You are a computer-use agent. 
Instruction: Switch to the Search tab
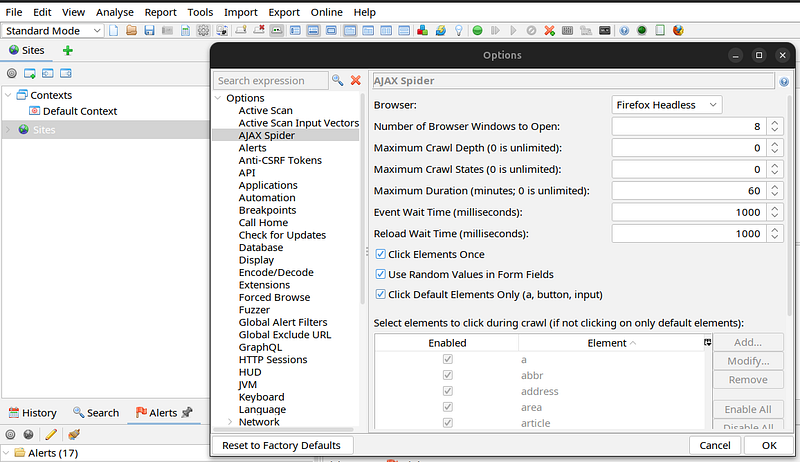(96, 413)
